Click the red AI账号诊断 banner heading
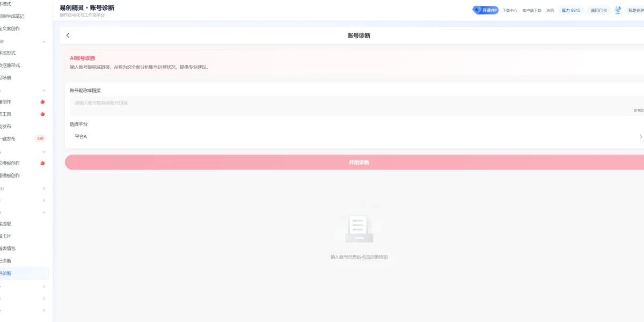Screen dimensions: 644x322 click(x=83, y=58)
